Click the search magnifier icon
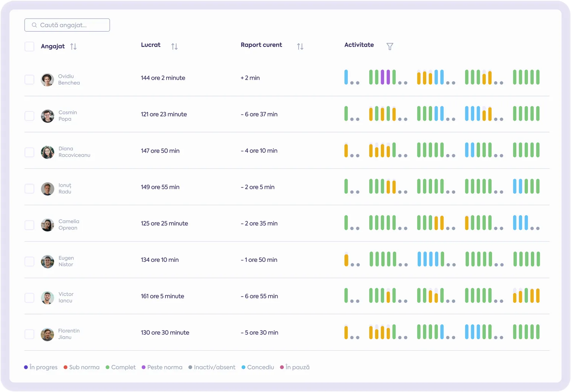 34,25
